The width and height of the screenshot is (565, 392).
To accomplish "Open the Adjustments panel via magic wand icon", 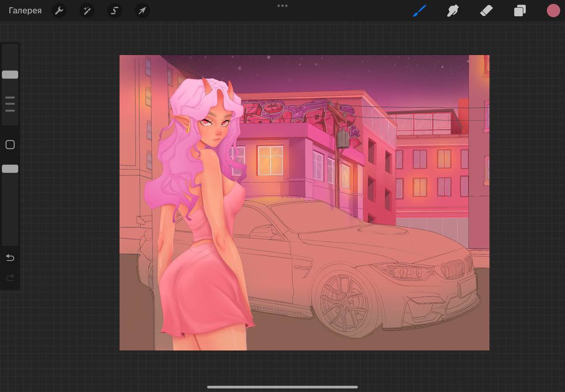I will 87,10.
